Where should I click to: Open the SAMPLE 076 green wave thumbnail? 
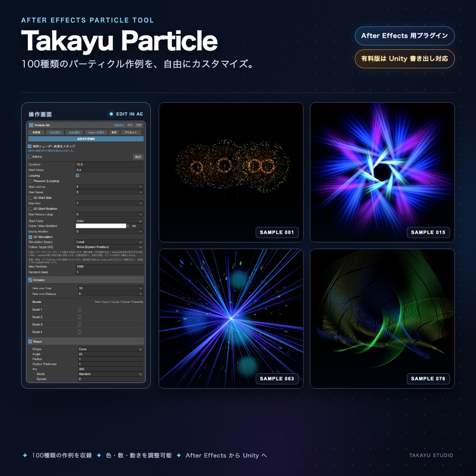[382, 319]
